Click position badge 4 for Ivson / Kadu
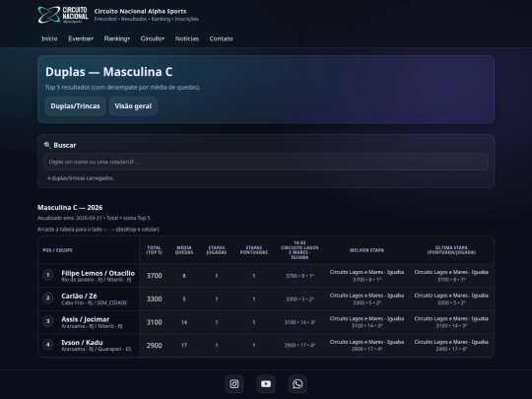 pyautogui.click(x=48, y=345)
